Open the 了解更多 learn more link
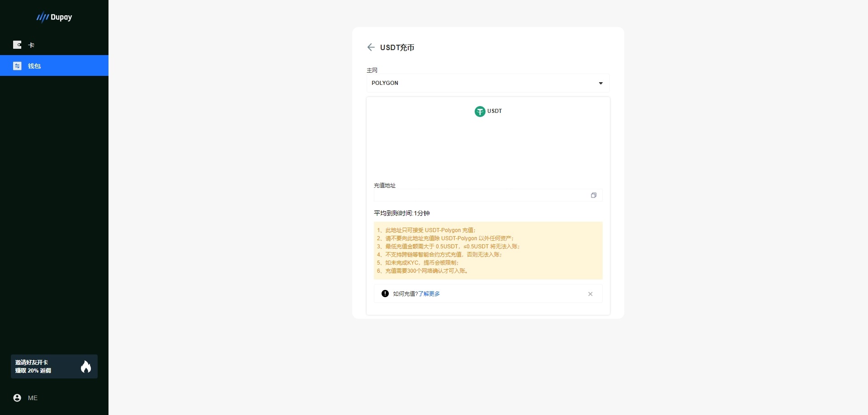 tap(429, 294)
